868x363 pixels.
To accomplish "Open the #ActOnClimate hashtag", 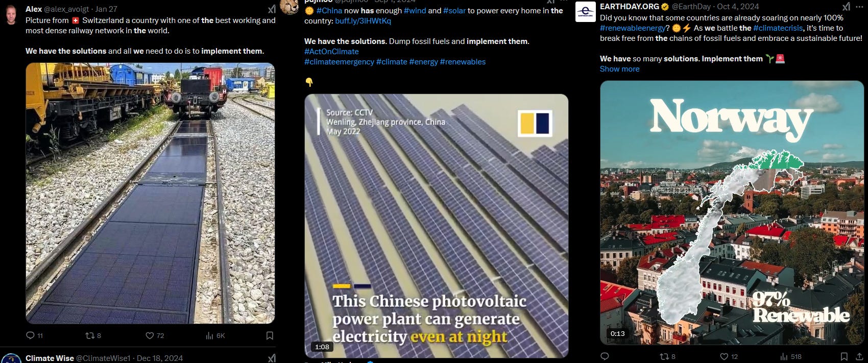I will pyautogui.click(x=331, y=52).
